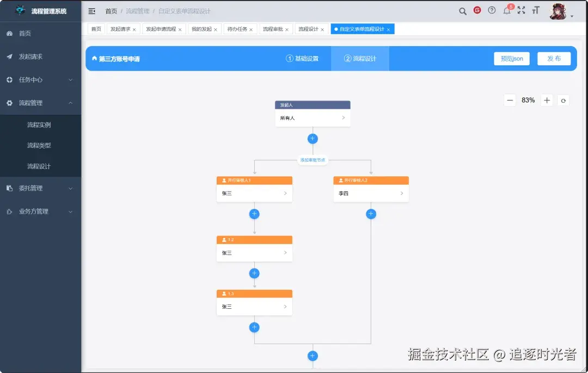The image size is (588, 373).
Task: Close the 自定义表单流程设计 tab
Action: (389, 29)
